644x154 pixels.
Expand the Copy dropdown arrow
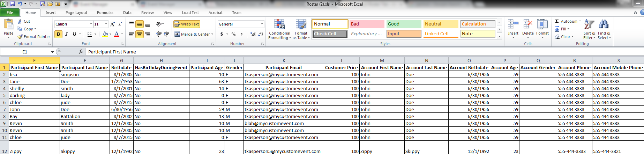click(35, 29)
